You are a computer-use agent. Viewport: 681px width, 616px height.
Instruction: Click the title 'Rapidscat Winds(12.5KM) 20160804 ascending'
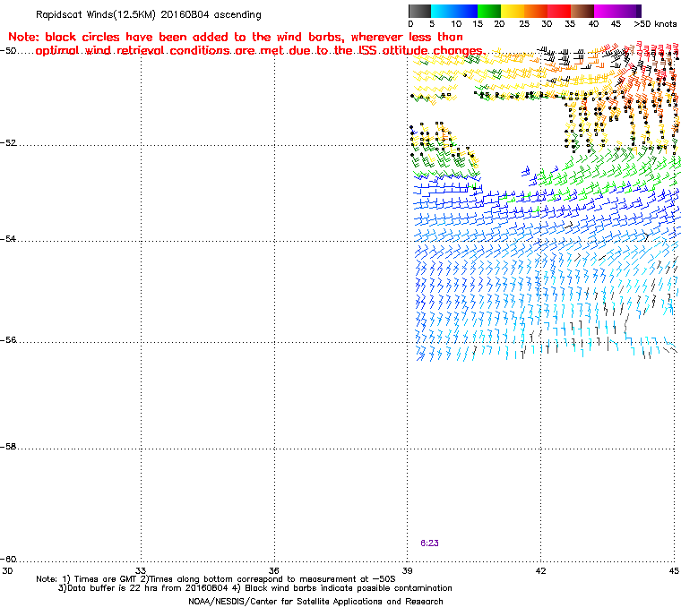[x=149, y=14]
